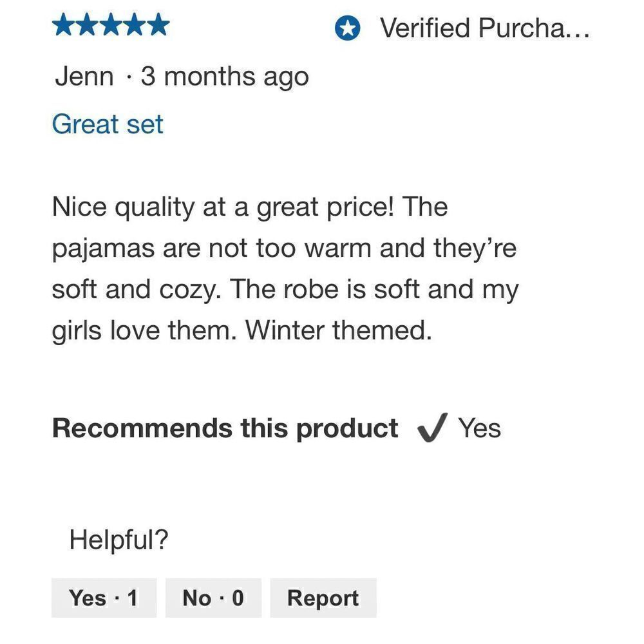Image resolution: width=644 pixels, height=644 pixels.
Task: Click the fifth blue rating star
Action: [x=158, y=24]
